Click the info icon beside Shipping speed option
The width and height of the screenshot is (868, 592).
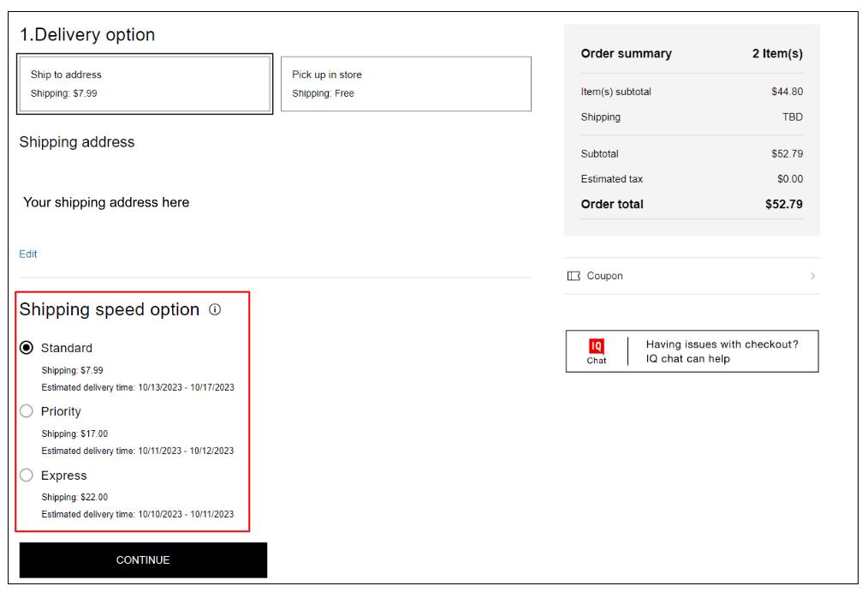pos(215,309)
